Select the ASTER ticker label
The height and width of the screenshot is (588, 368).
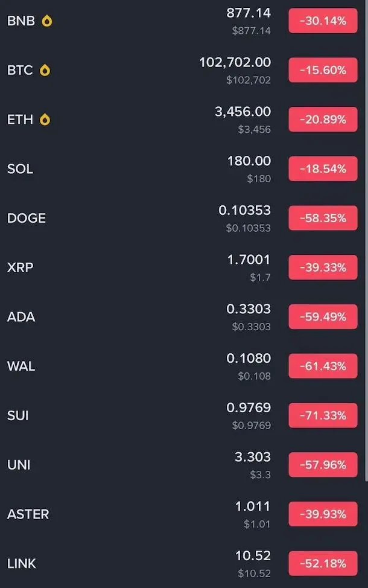pyautogui.click(x=28, y=514)
